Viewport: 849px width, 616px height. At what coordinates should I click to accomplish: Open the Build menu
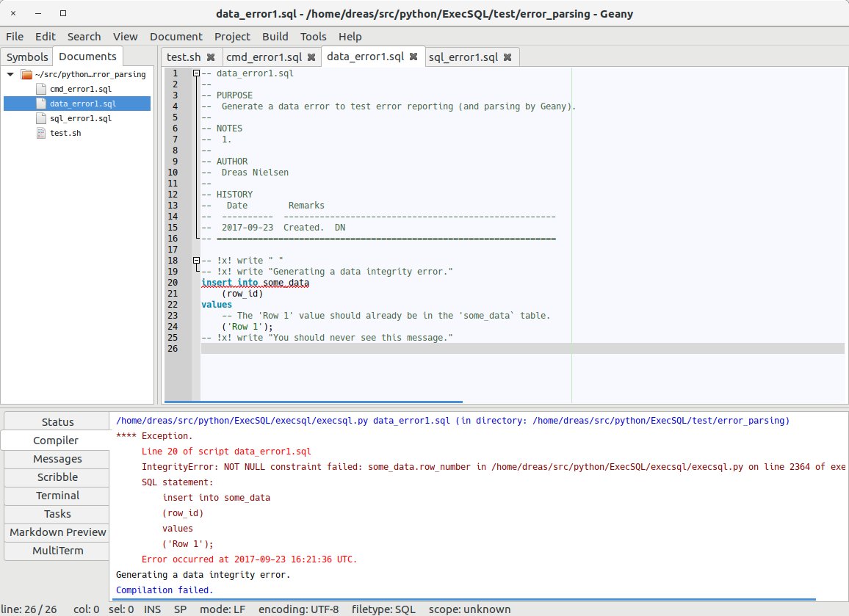pos(275,36)
